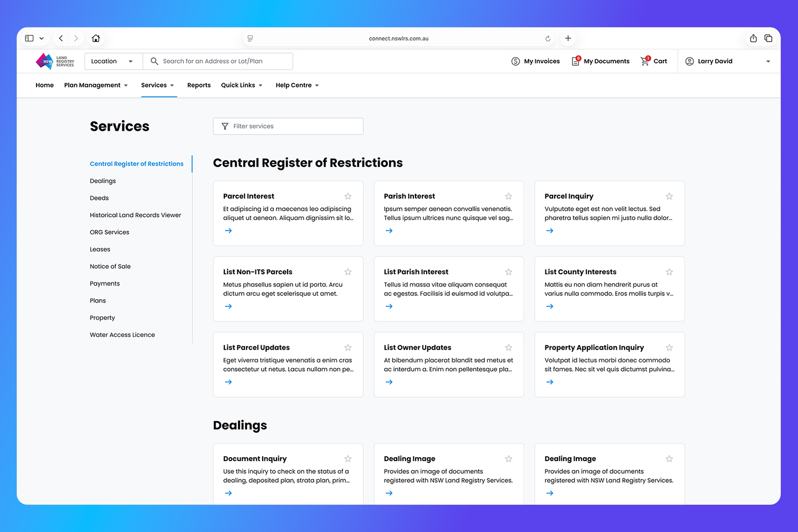Image resolution: width=798 pixels, height=532 pixels.
Task: Open the Cart icon
Action: tap(645, 62)
